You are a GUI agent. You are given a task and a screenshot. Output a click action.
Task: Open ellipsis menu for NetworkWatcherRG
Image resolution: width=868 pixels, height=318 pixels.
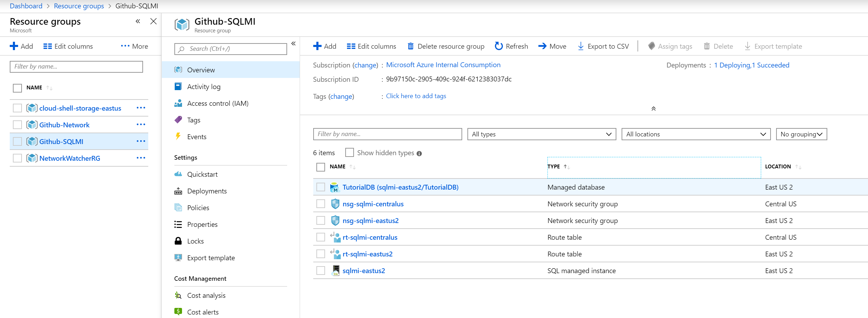tap(141, 158)
